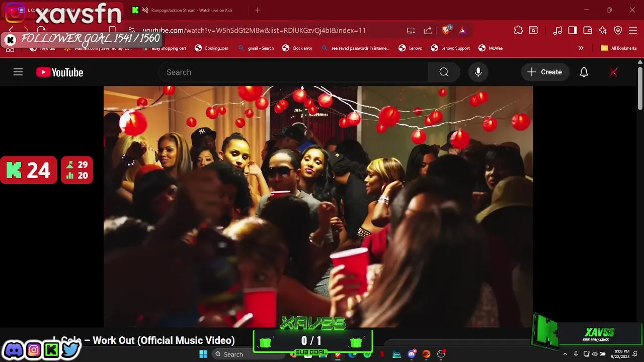
Task: Open the Brave Rewards triangle icon
Action: (462, 30)
